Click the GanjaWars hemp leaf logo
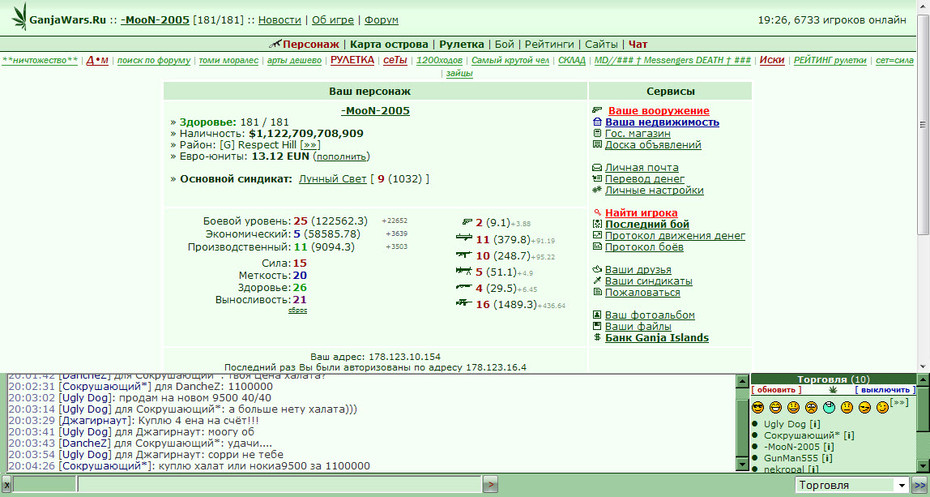Screen dimensions: 930x497 [20, 17]
